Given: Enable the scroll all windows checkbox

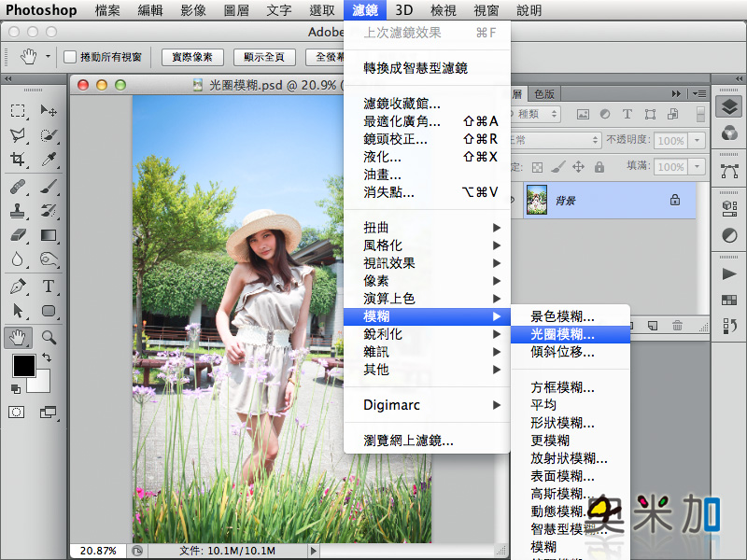Looking at the screenshot, I should (70, 57).
